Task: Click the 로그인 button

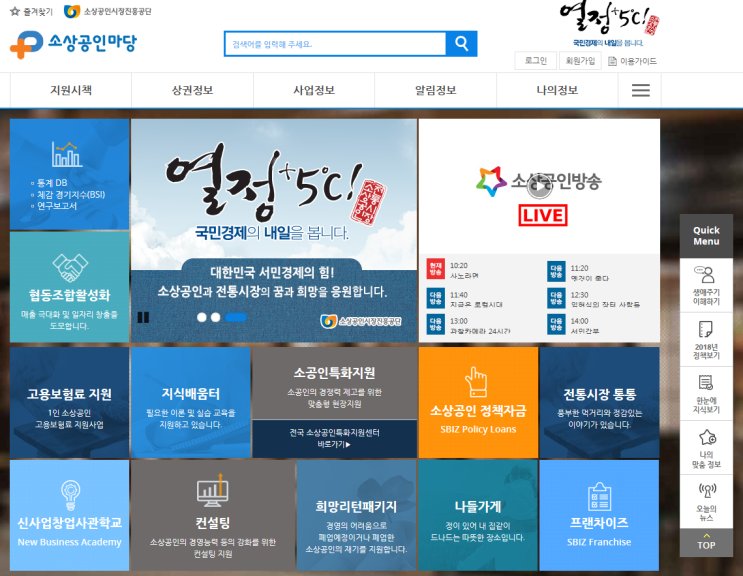Action: point(535,61)
